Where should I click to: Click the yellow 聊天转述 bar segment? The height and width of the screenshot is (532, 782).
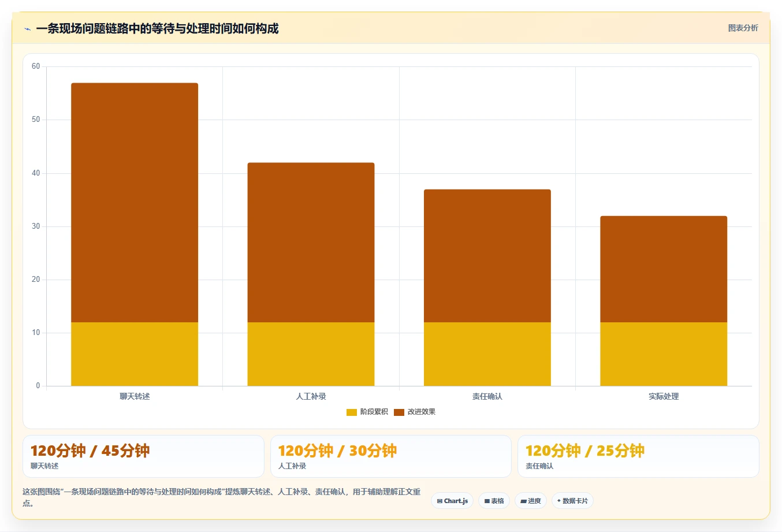(x=135, y=354)
